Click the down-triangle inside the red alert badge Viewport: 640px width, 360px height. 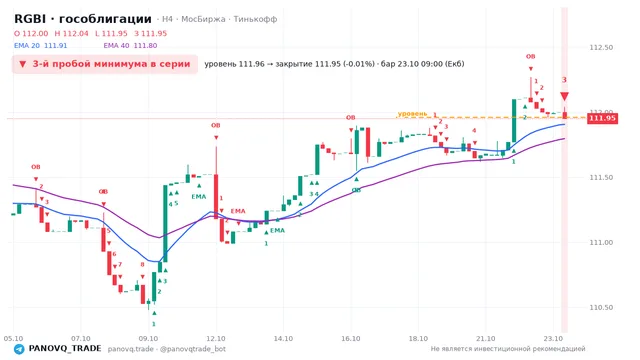tap(23, 64)
